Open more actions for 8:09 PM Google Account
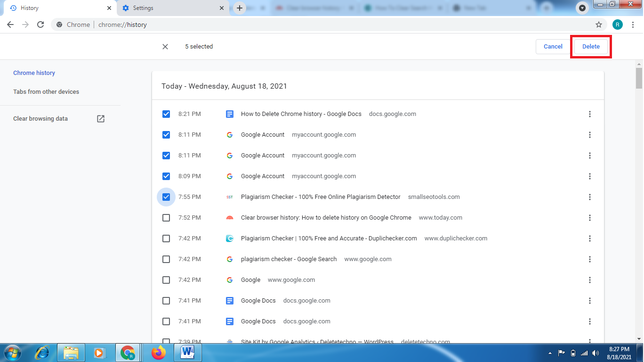The height and width of the screenshot is (362, 644). pyautogui.click(x=590, y=176)
